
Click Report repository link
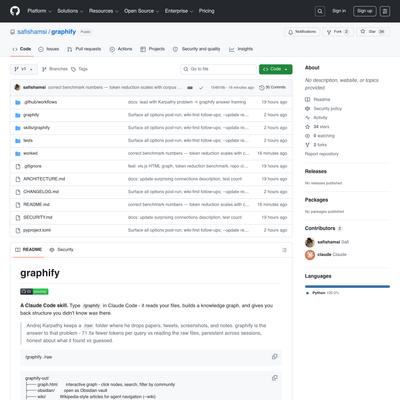tap(322, 154)
